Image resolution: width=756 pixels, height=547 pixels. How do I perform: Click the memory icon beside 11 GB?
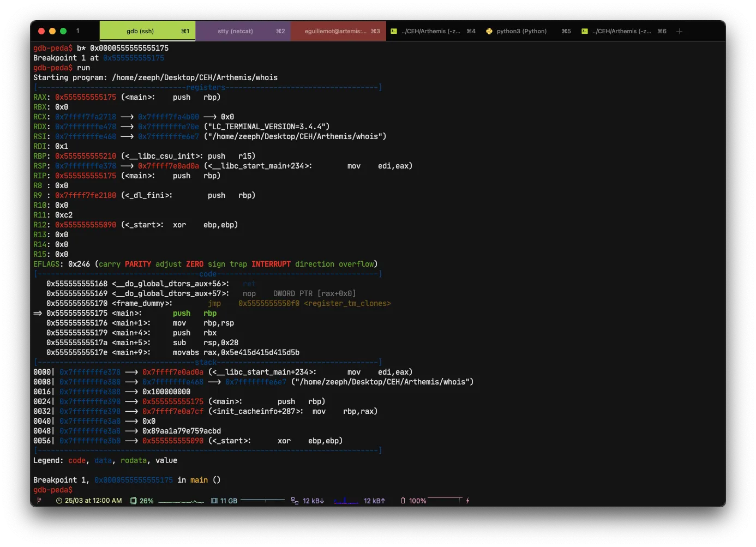(x=214, y=501)
